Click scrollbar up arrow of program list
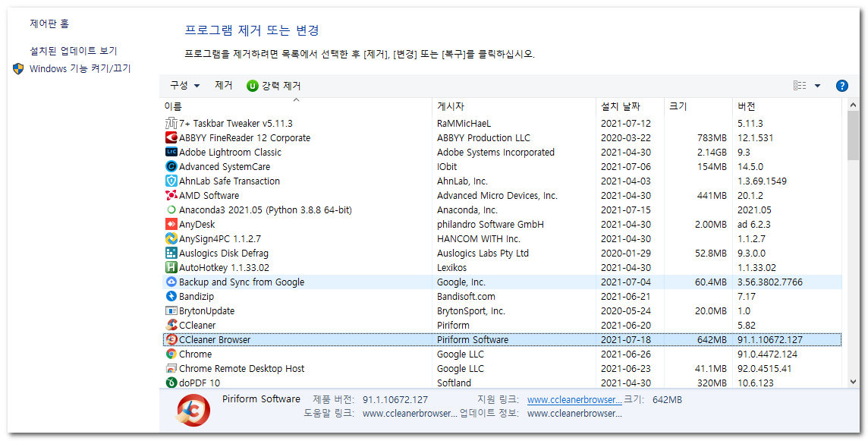868x441 pixels. tap(853, 106)
